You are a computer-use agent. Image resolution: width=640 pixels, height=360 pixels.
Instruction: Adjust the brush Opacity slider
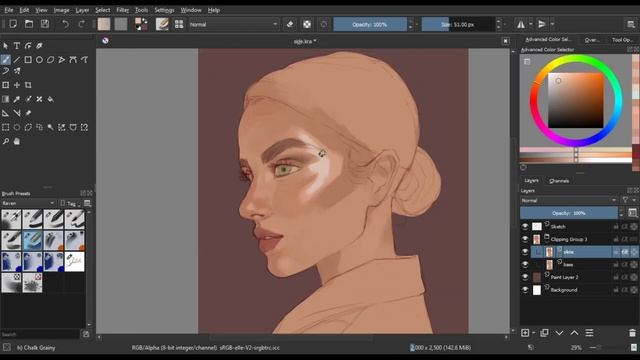pos(370,24)
